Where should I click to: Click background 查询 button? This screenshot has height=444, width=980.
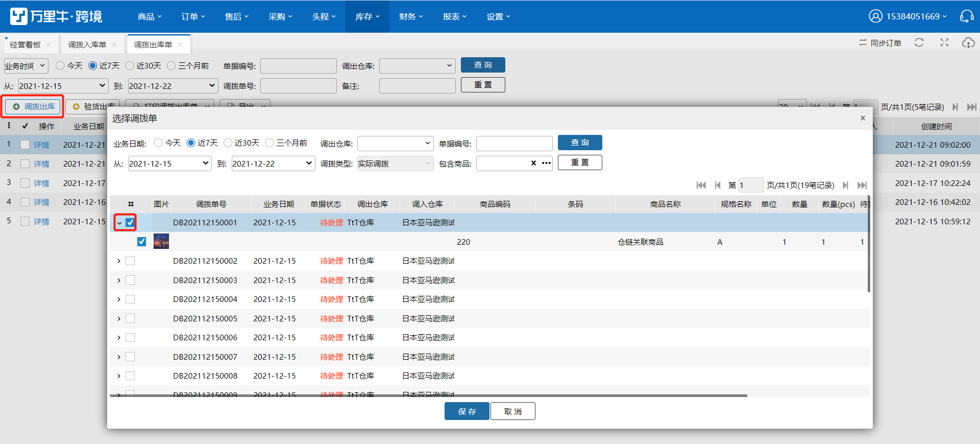[483, 65]
